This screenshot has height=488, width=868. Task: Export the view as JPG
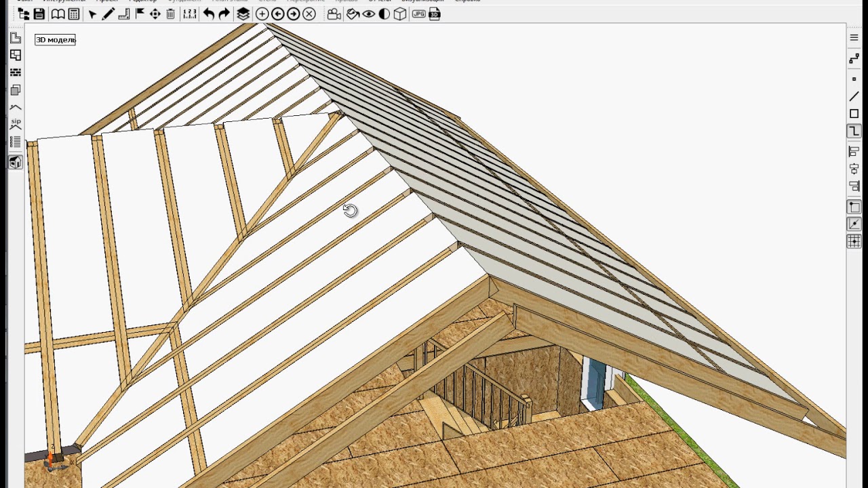(419, 14)
